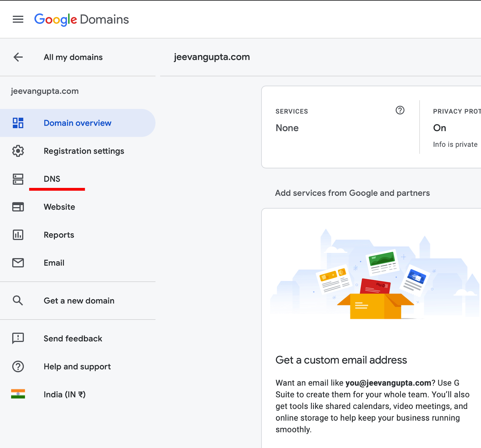This screenshot has height=448, width=481.
Task: Select Domain overview in sidebar
Action: (77, 123)
